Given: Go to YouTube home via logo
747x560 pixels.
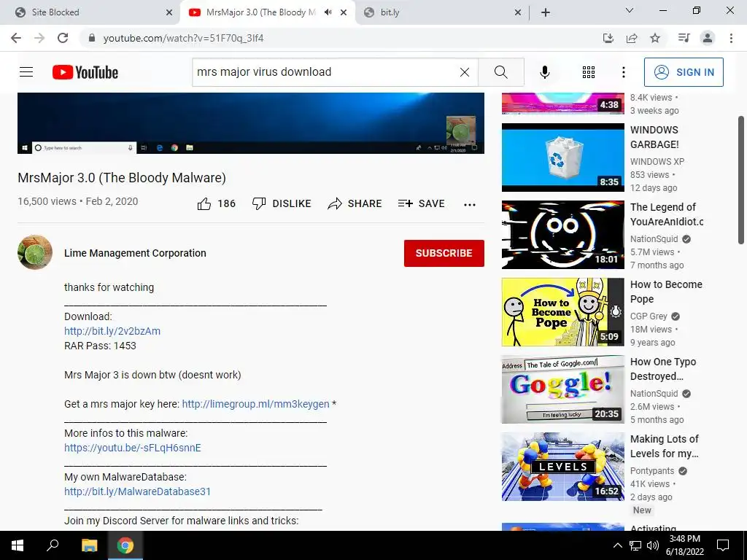Looking at the screenshot, I should 85,72.
